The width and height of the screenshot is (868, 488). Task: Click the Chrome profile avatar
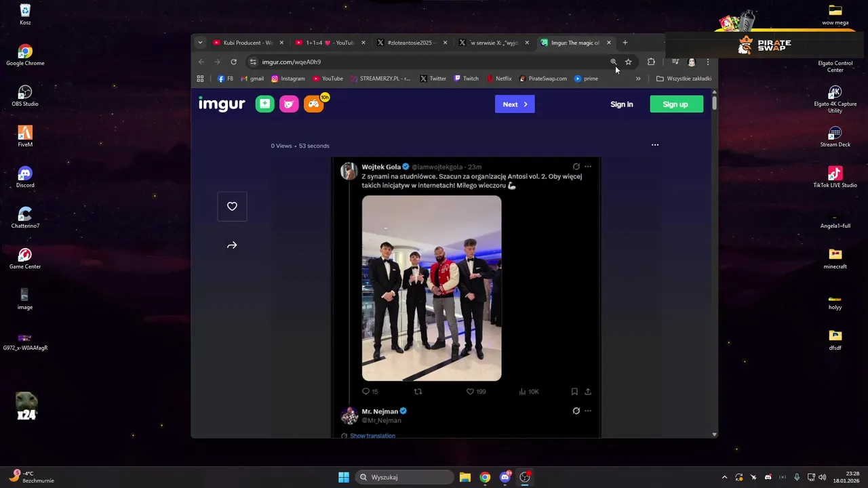(691, 62)
